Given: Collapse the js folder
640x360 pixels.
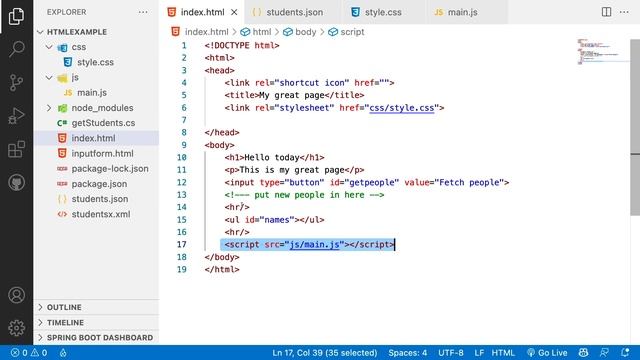Looking at the screenshot, I should click(49, 77).
